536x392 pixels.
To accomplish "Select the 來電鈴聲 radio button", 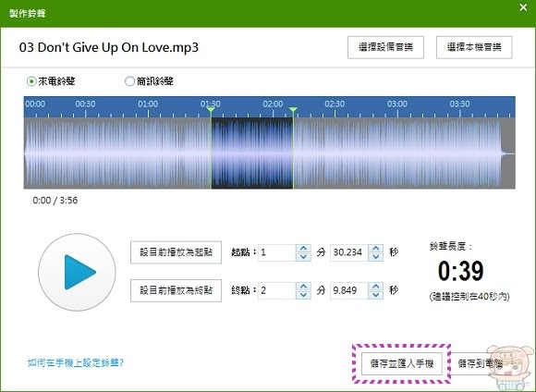I will coord(31,81).
